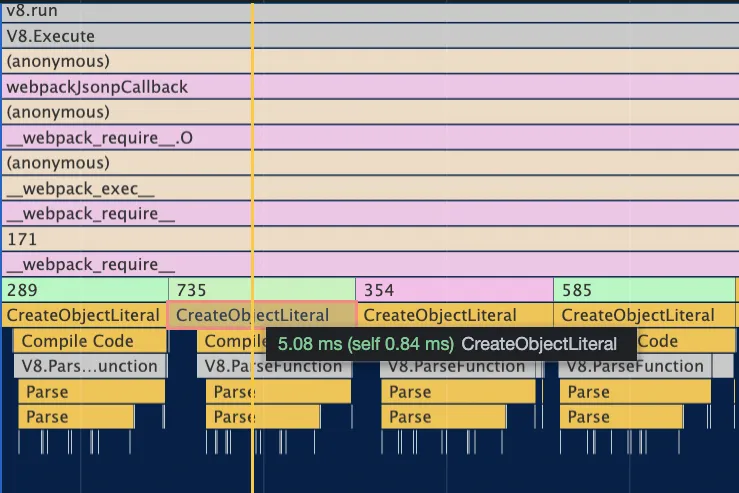
Task: Click CreateObjectLiteral under block 585
Action: click(x=644, y=315)
